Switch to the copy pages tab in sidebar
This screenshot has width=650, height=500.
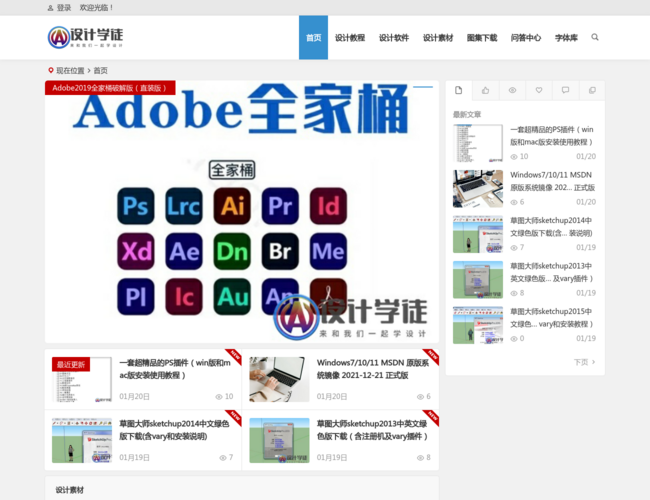(x=592, y=90)
